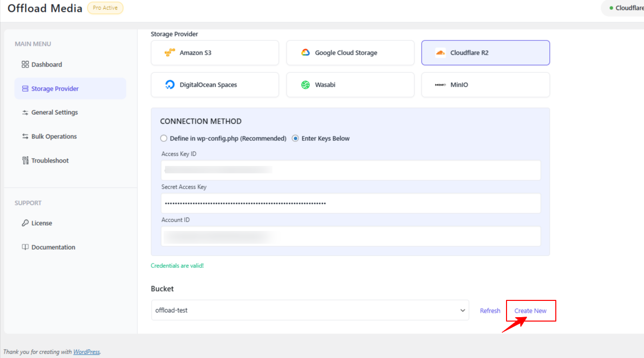Click the License key icon
644x358 pixels.
[25, 223]
